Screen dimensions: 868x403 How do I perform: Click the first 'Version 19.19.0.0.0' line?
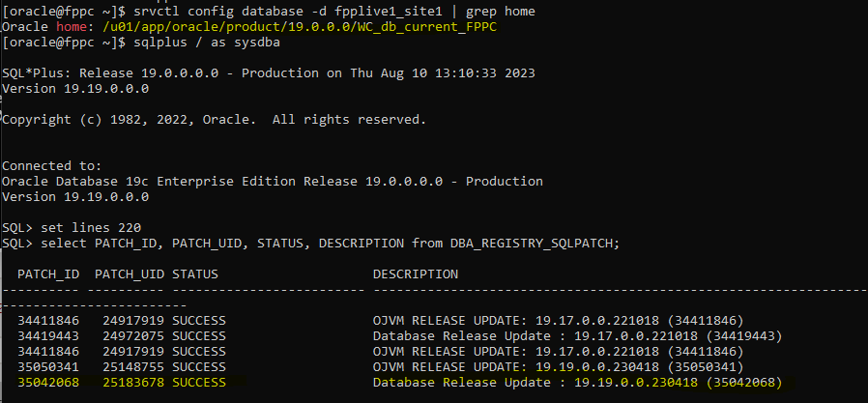coord(75,89)
